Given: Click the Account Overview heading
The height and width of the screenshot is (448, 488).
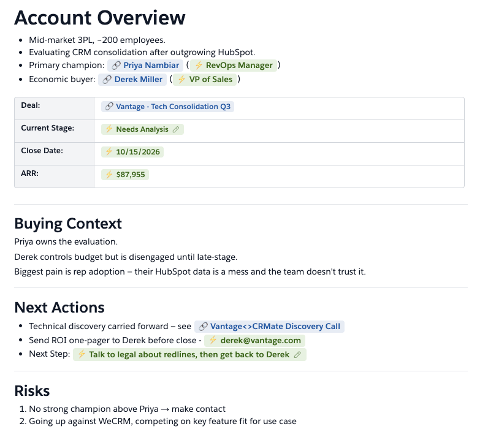Looking at the screenshot, I should [99, 18].
